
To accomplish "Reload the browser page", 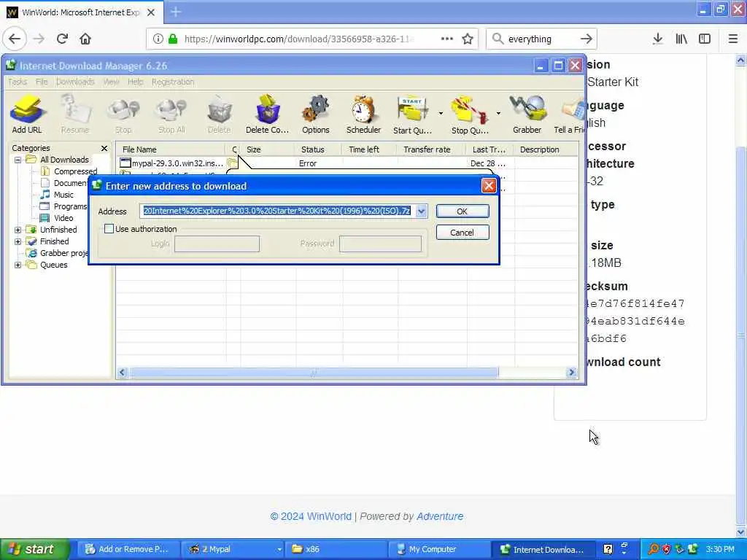I will (62, 39).
